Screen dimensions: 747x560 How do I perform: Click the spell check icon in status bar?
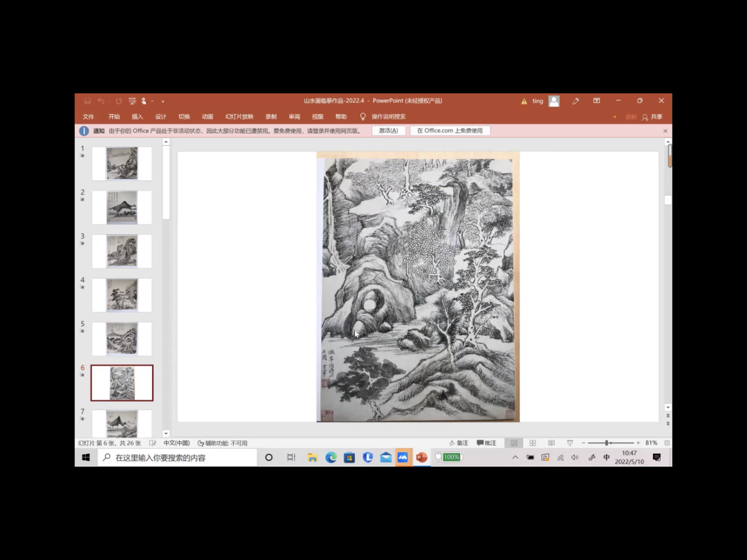pos(152,443)
